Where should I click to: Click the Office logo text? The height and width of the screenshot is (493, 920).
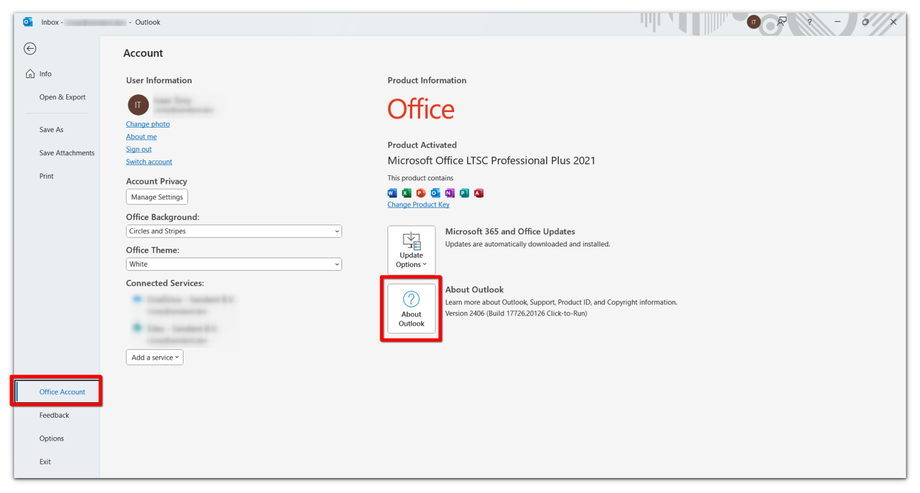click(421, 110)
